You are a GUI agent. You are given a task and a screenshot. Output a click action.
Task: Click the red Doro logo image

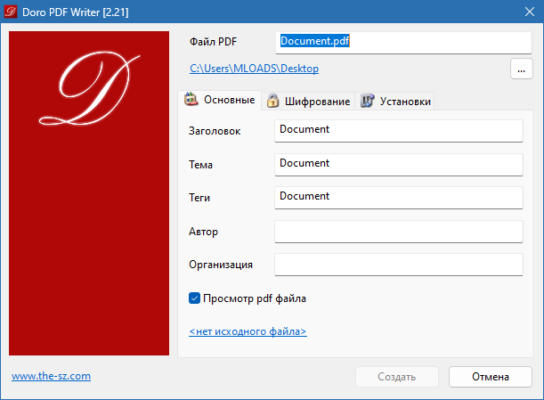click(89, 193)
